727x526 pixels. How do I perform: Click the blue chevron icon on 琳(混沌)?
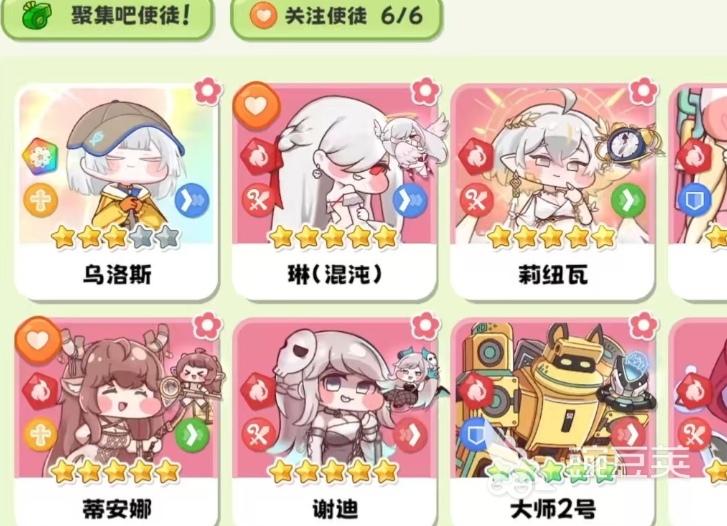410,200
